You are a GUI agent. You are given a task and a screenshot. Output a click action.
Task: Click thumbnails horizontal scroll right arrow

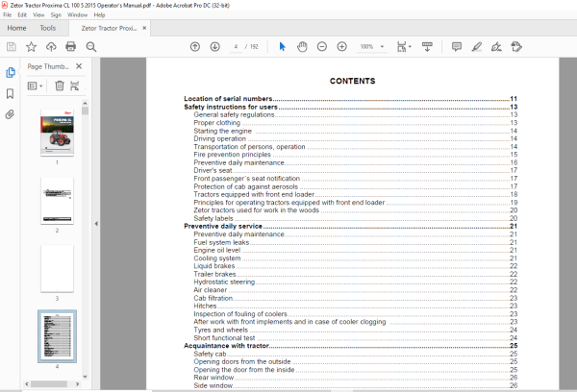[x=77, y=384]
